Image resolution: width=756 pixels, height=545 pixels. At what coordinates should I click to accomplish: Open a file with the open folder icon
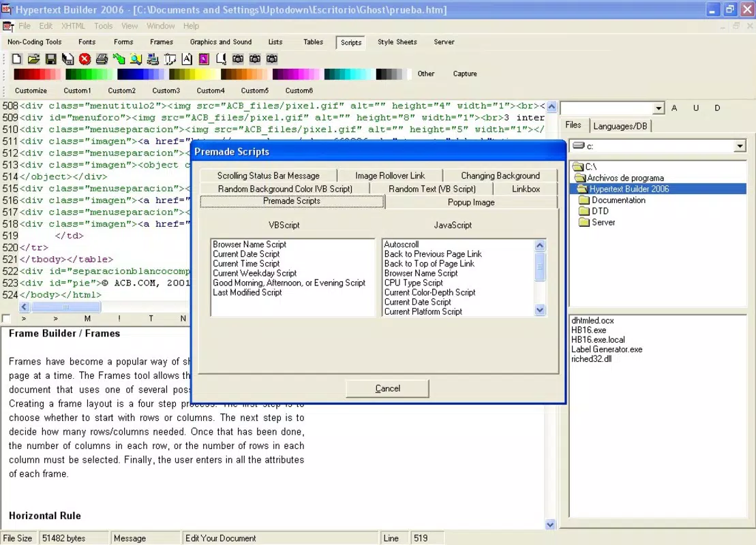tap(33, 59)
